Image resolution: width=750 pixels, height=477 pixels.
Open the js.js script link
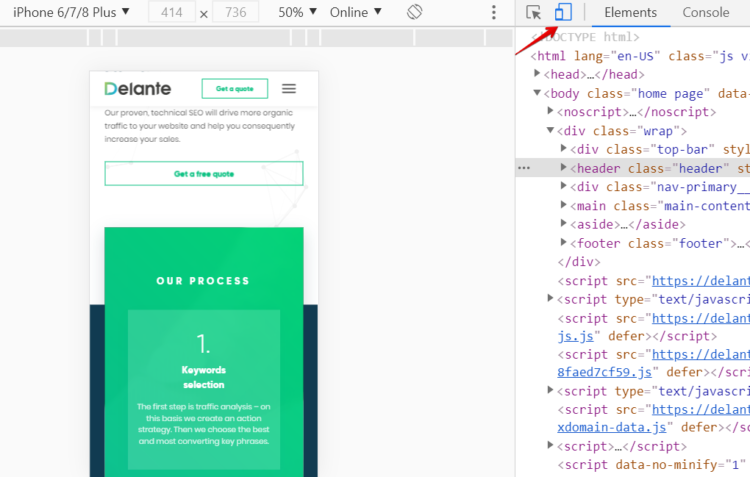click(575, 336)
